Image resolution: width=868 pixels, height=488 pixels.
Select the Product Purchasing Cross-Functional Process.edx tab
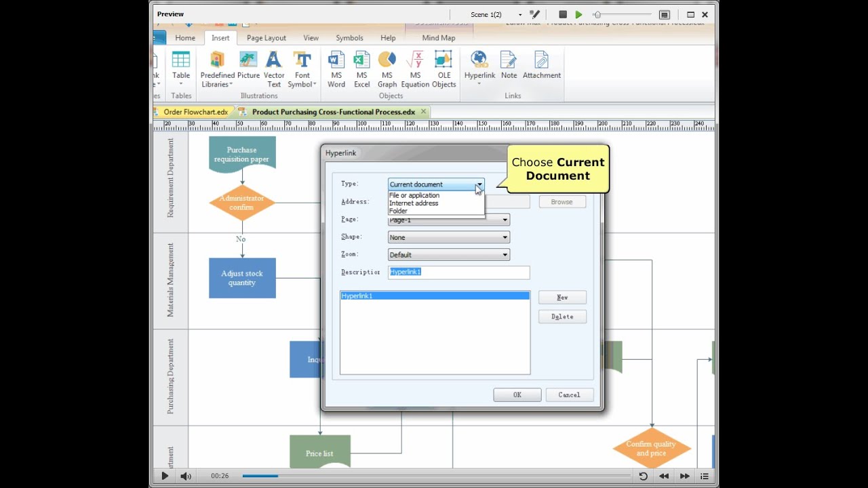(334, 112)
